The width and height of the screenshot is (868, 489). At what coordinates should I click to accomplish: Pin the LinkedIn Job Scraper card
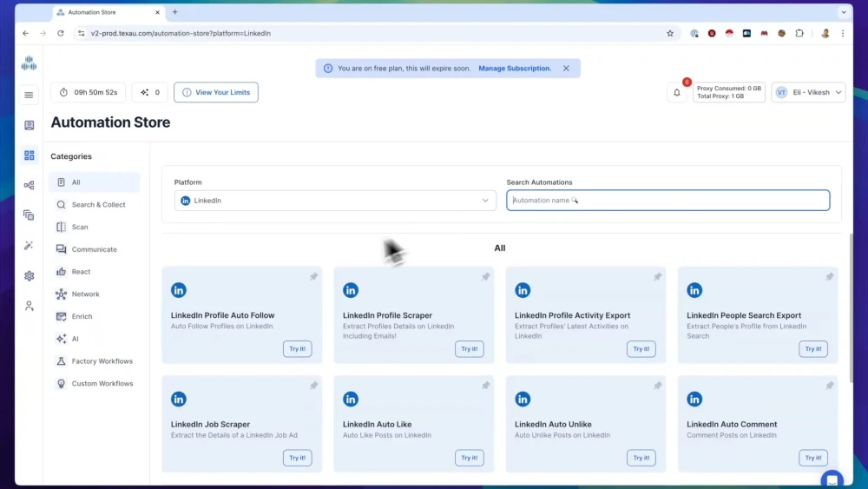[314, 386]
